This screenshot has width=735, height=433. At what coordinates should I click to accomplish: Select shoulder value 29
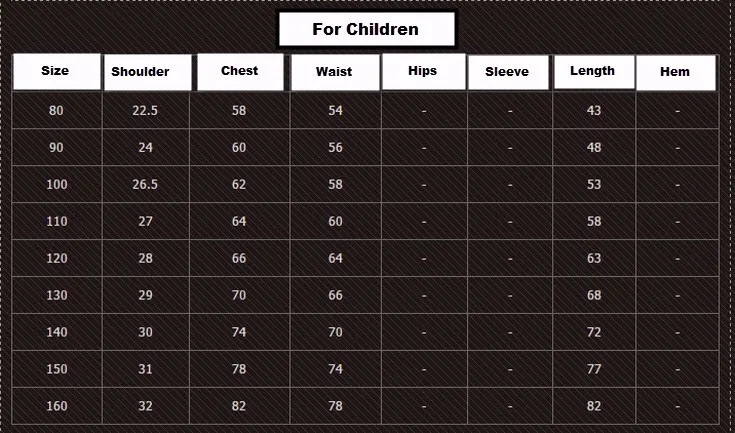click(145, 295)
